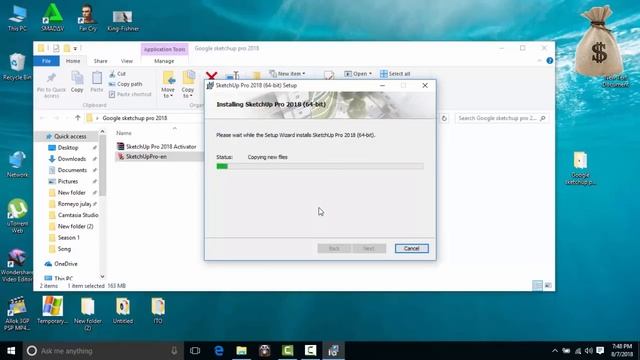Select Song folder in navigation pane
640x360 pixels.
coord(64,249)
